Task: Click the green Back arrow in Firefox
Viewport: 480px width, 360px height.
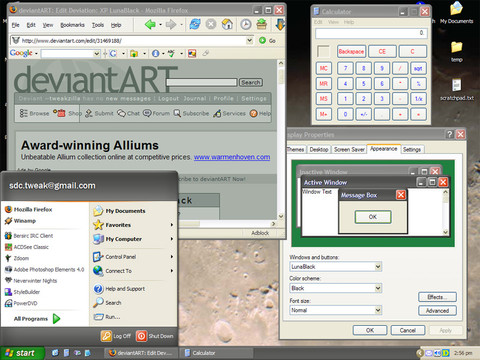Action: pos(150,24)
